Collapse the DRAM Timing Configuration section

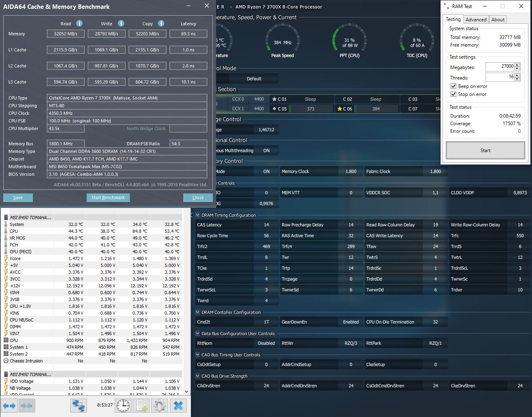(x=197, y=215)
